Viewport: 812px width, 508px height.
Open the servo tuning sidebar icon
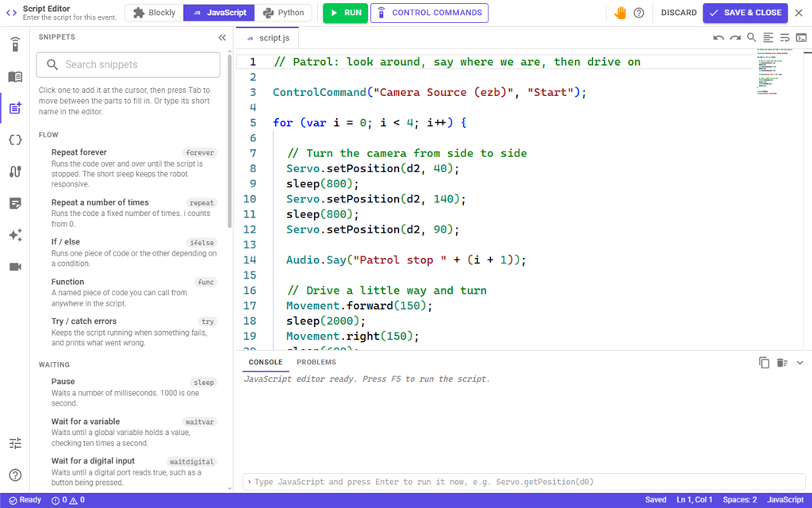pos(15,171)
